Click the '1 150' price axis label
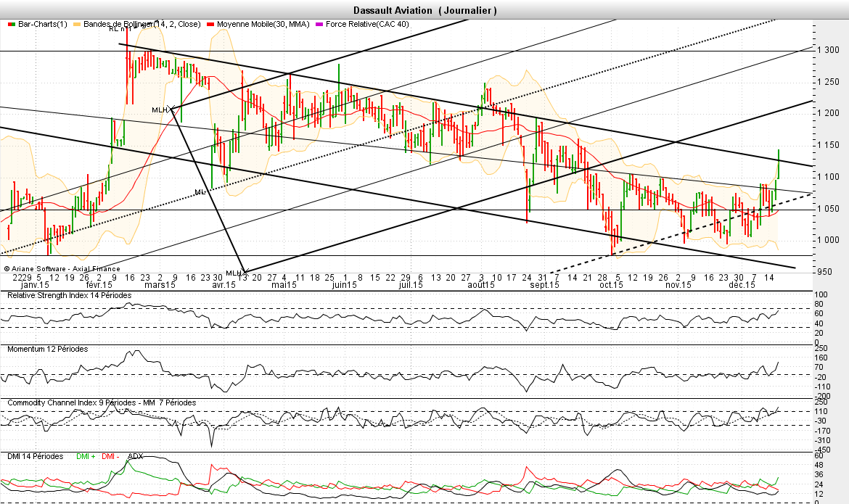This screenshot has width=849, height=504. pyautogui.click(x=828, y=145)
